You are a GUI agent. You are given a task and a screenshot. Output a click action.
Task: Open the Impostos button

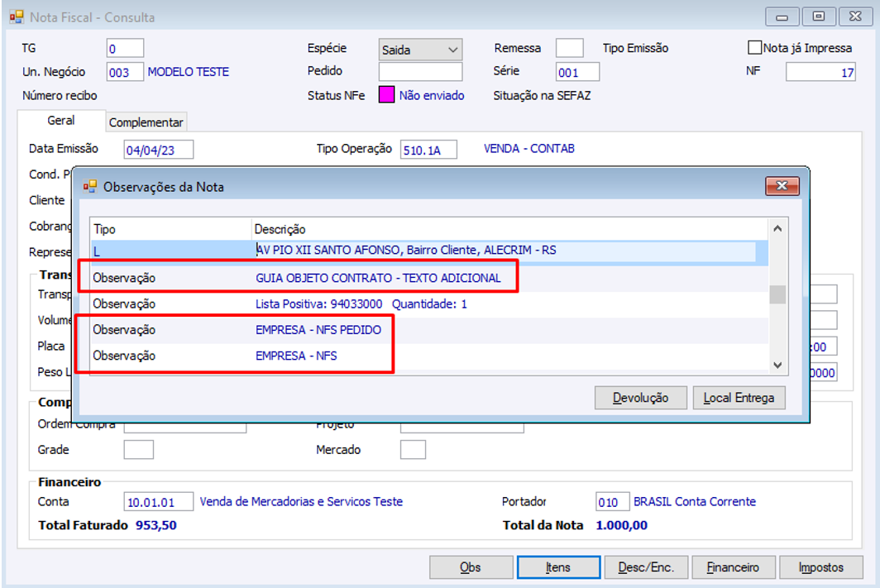click(x=820, y=567)
